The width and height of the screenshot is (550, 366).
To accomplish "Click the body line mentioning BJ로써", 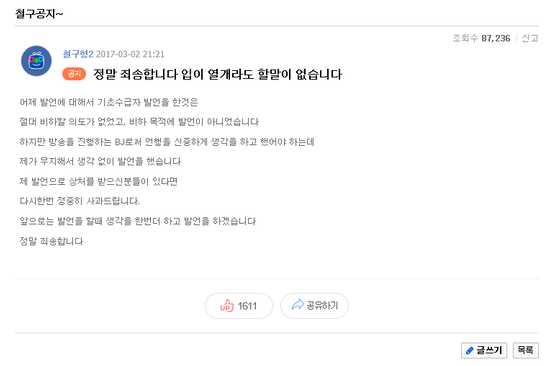I will [x=167, y=142].
